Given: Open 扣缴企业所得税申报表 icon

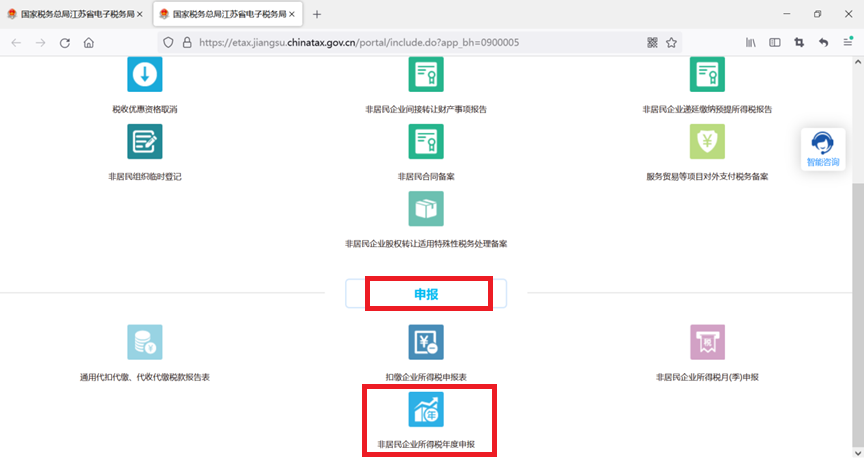Looking at the screenshot, I should (426, 342).
